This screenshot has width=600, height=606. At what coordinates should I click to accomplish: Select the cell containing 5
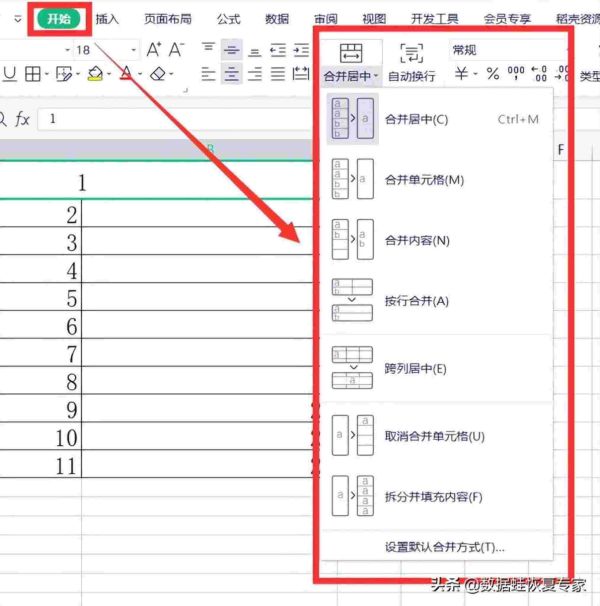click(41, 297)
